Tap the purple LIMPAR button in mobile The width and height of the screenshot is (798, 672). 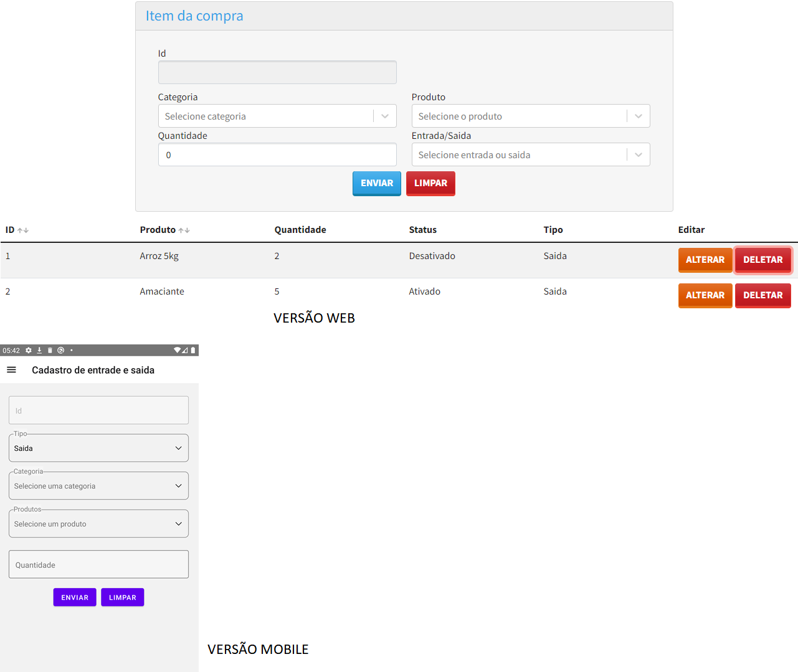(123, 597)
